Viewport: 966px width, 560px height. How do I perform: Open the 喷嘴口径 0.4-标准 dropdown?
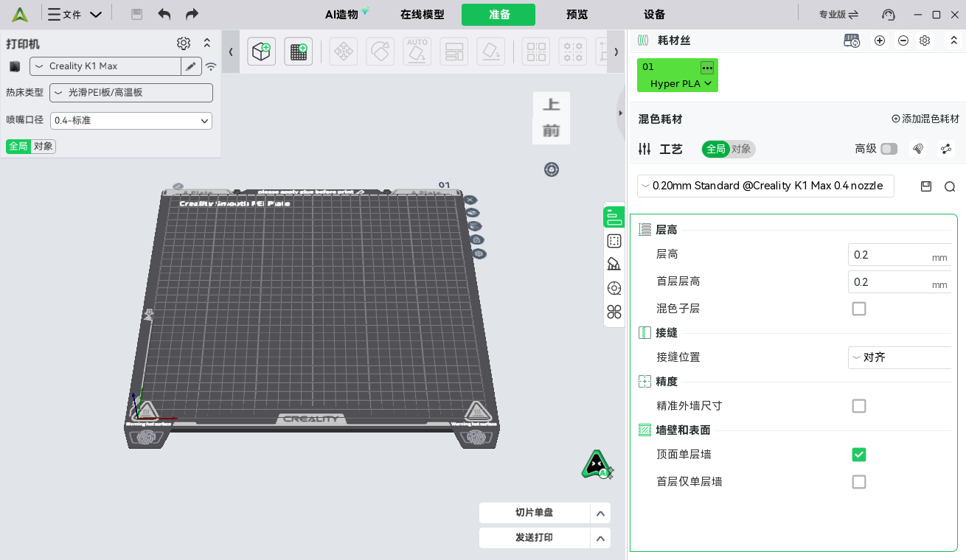click(x=131, y=120)
